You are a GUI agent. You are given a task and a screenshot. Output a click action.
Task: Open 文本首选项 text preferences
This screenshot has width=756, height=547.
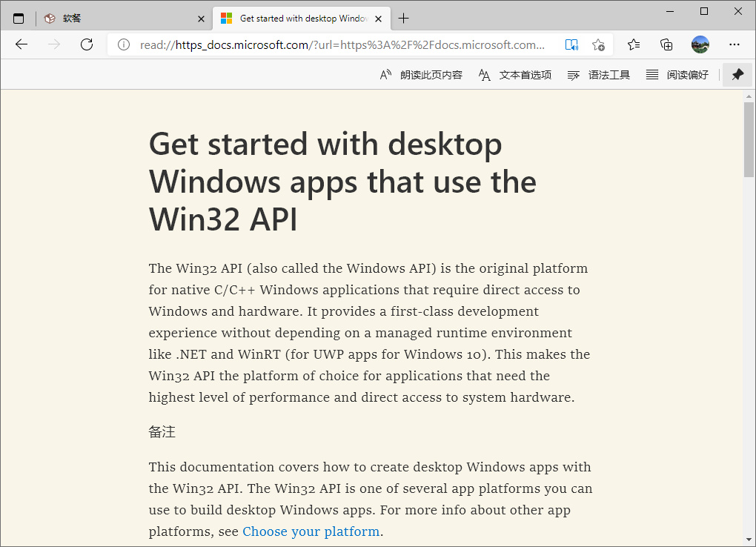[515, 75]
